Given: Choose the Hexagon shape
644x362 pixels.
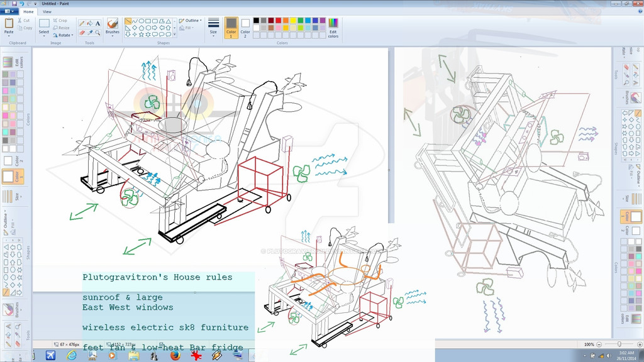Looking at the screenshot, I should point(148,28).
